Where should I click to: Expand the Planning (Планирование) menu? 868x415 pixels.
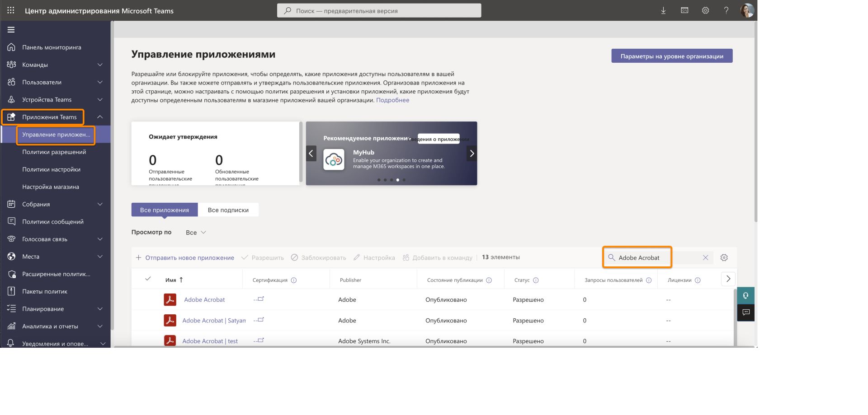click(x=100, y=309)
